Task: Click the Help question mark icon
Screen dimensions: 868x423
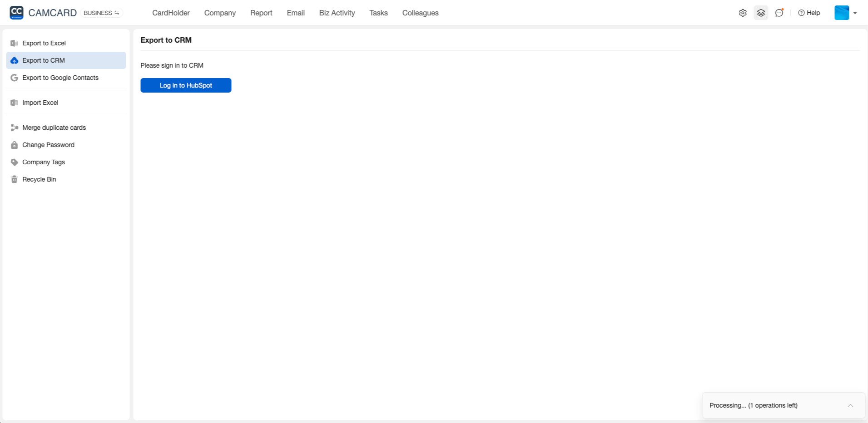Action: [801, 13]
